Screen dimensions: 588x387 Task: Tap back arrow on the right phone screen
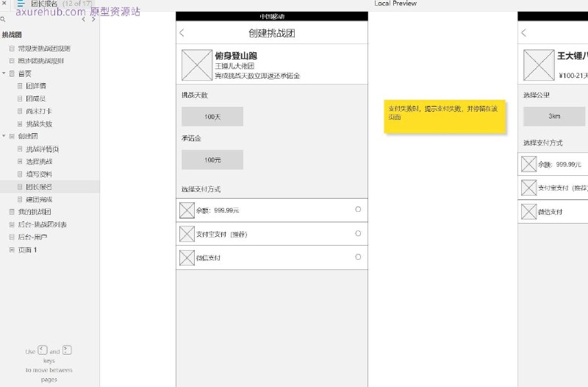pos(524,33)
